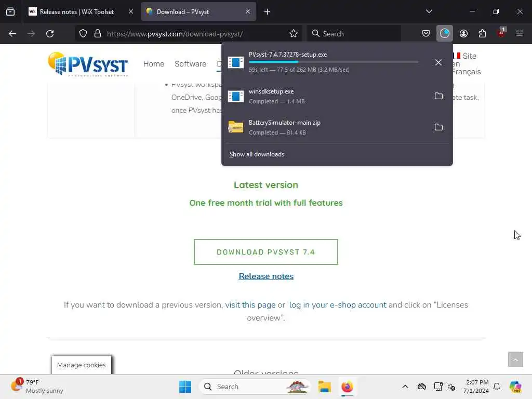
Task: Click the scroll-to-top arrow button
Action: pyautogui.click(x=515, y=360)
